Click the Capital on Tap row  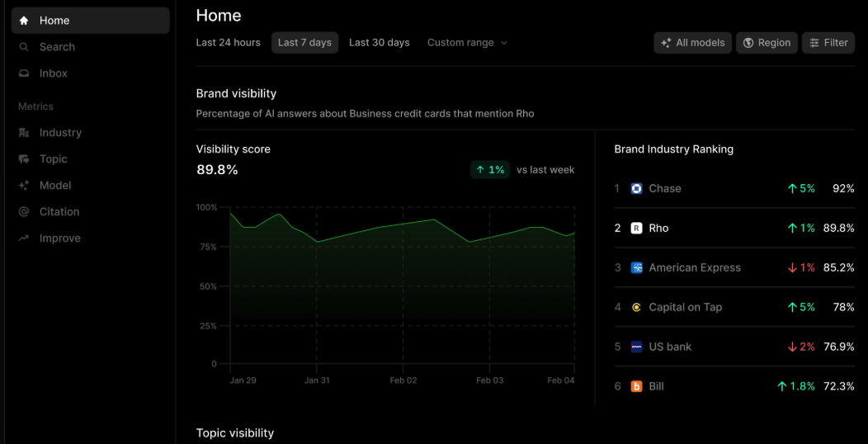pyautogui.click(x=734, y=307)
